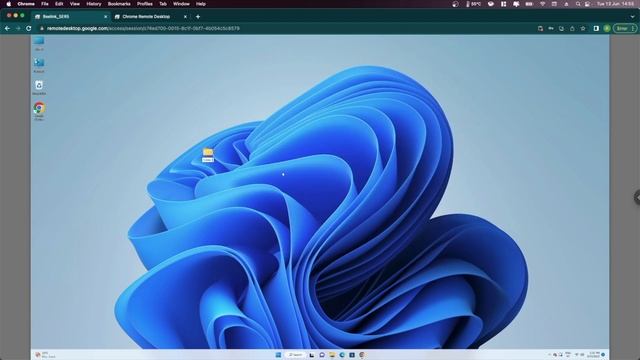Open the password key icon in address bar
The height and width of the screenshot is (360, 640).
click(x=551, y=28)
